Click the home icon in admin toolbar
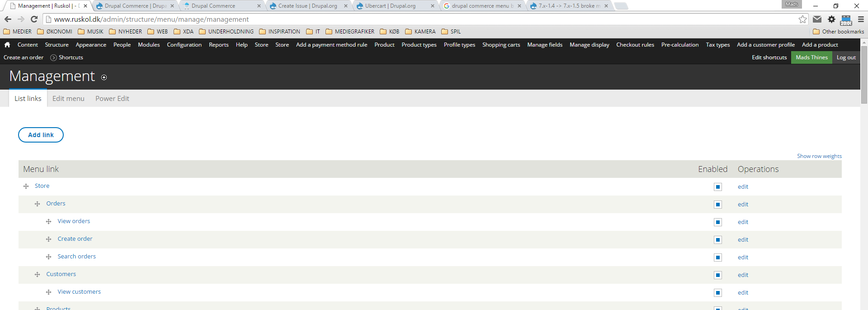868x310 pixels. [x=7, y=45]
